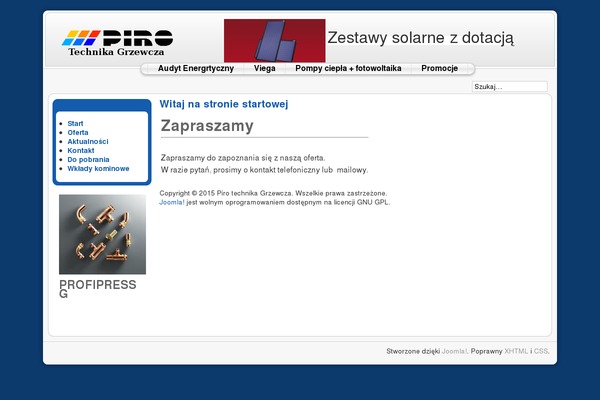Click the 'W razie pytań' contact sentence
The image size is (600, 400).
point(264,170)
